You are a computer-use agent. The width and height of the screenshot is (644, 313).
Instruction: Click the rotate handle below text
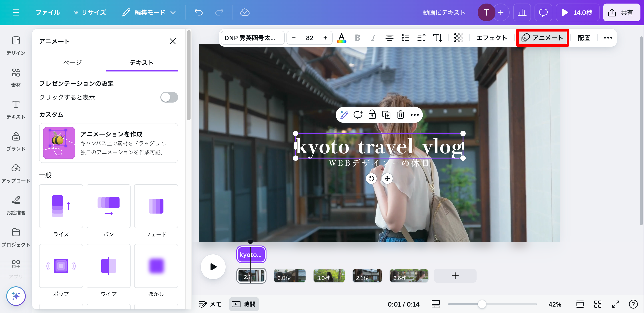coord(371,178)
